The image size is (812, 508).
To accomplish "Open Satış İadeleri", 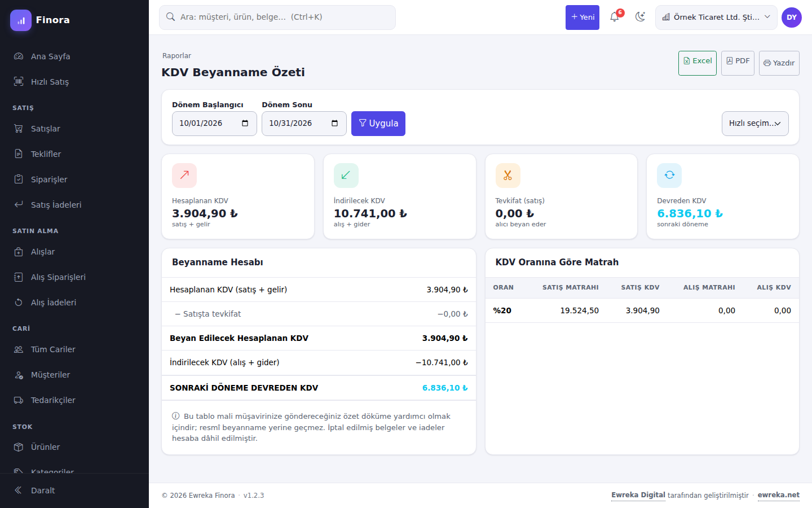I will coord(74,205).
